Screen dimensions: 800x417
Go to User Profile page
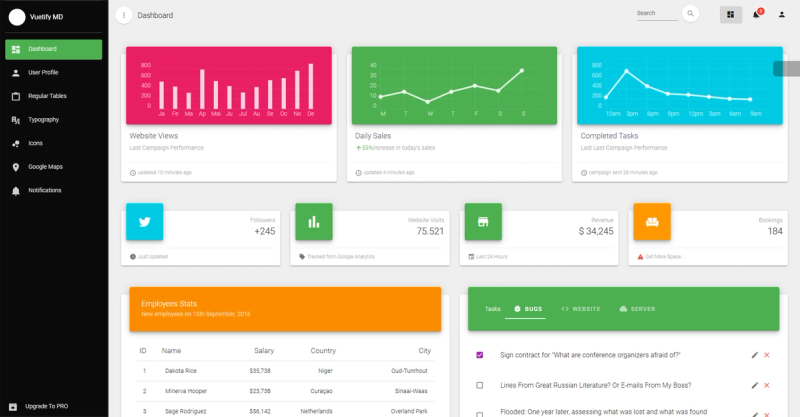click(54, 73)
